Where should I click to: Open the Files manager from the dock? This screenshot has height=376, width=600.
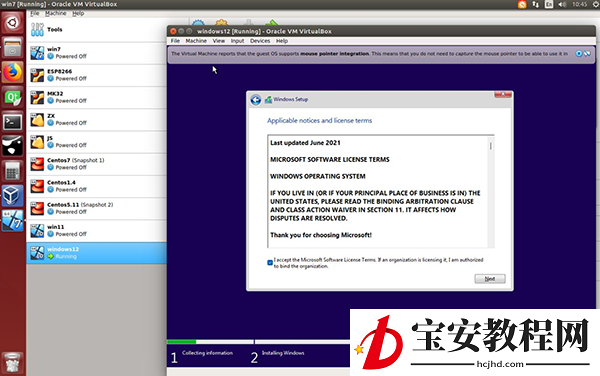point(13,47)
